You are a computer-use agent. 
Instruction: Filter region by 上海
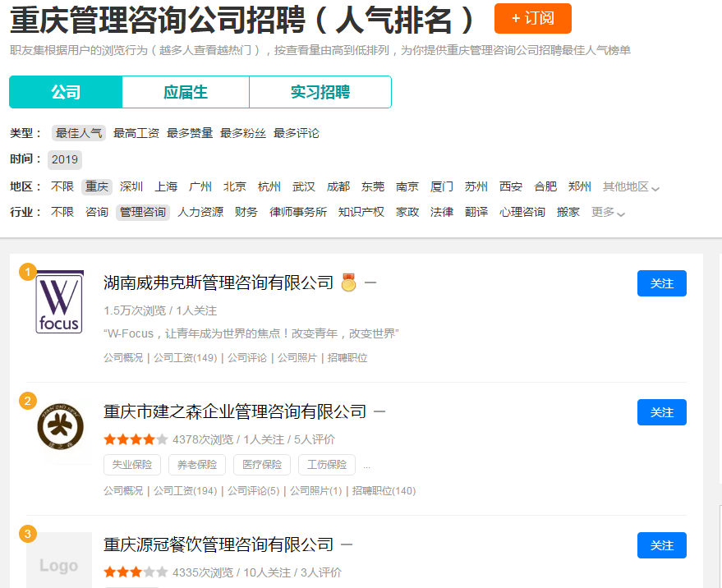(166, 186)
